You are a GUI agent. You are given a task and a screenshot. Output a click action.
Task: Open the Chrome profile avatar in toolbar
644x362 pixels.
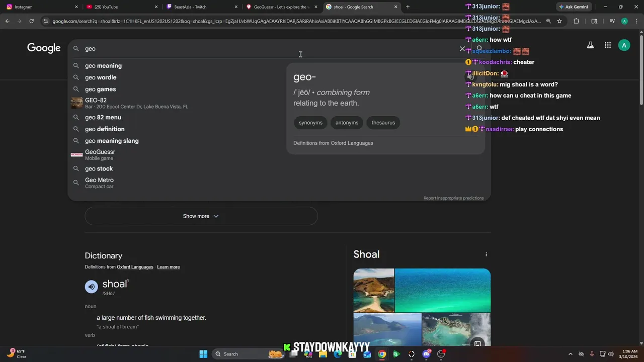point(624,21)
